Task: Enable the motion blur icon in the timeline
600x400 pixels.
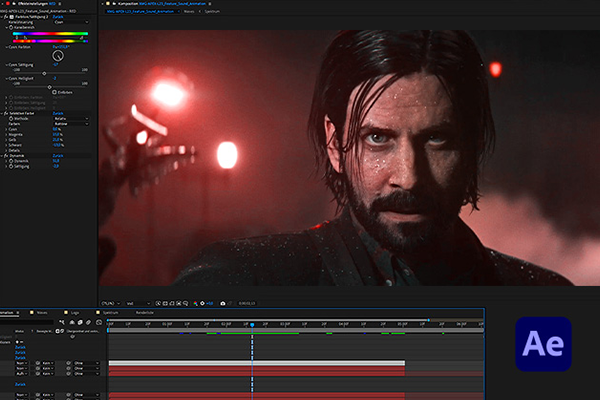Action: pos(88,322)
